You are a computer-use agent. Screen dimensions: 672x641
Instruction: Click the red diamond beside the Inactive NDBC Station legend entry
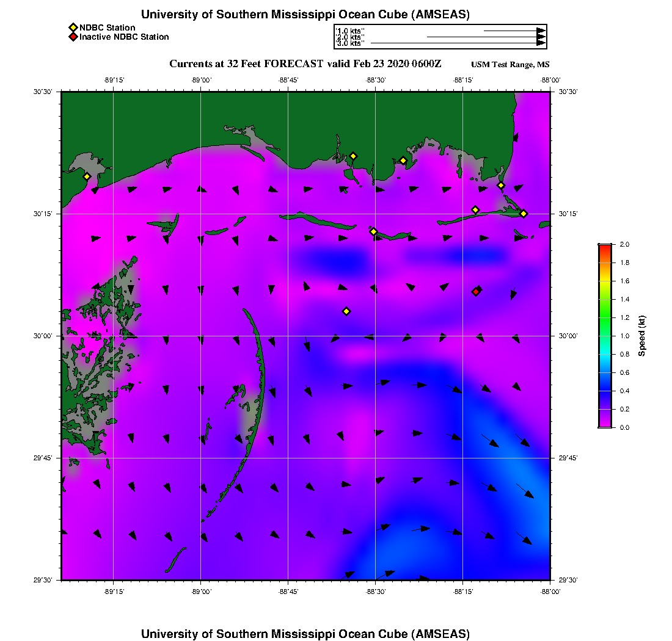[73, 37]
